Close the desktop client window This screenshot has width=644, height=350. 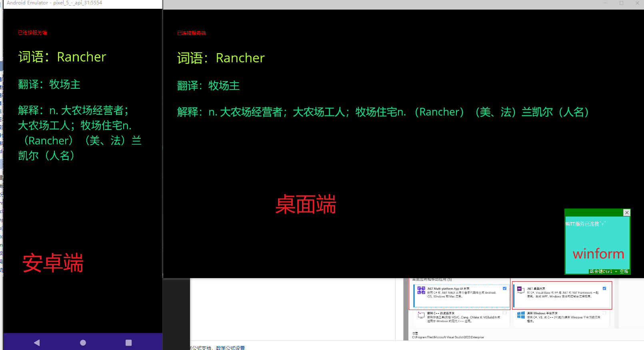(x=637, y=3)
